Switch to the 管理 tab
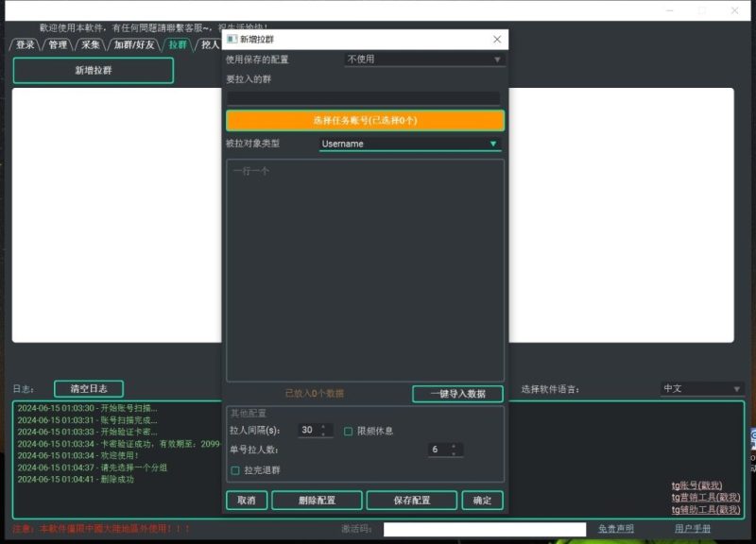756x544 pixels. tap(57, 43)
